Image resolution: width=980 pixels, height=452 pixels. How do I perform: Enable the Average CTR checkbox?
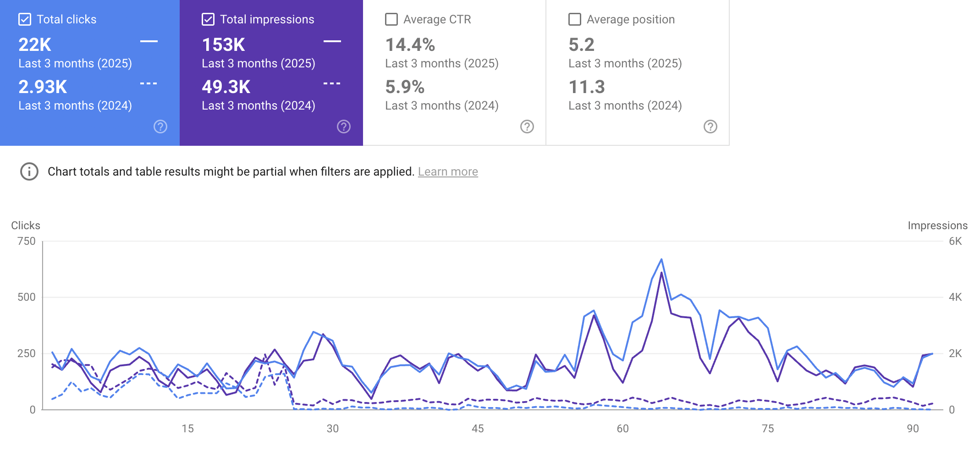pos(391,19)
